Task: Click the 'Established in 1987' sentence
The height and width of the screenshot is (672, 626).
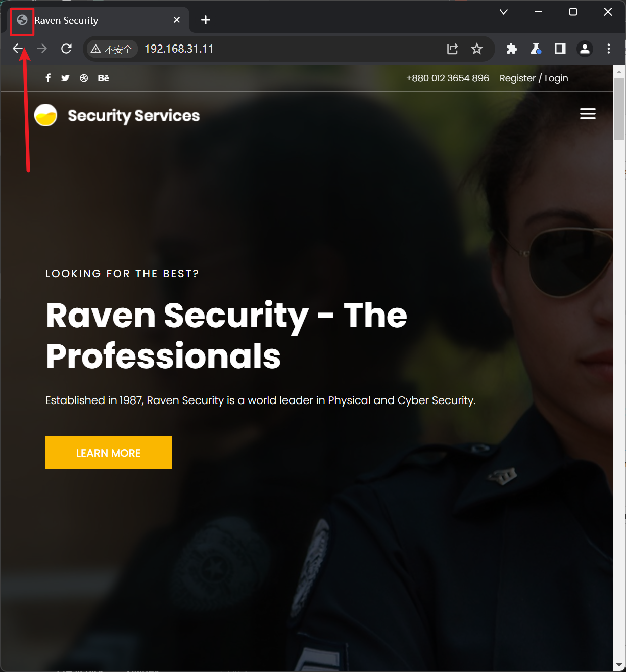Action: (261, 400)
